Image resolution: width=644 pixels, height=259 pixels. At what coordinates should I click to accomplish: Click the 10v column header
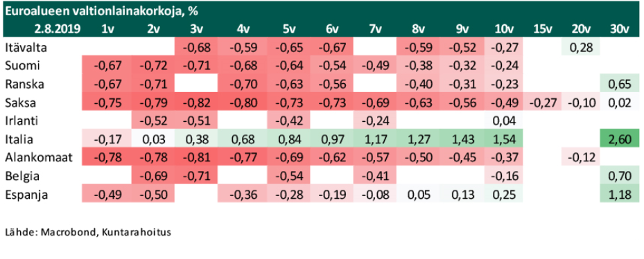504,28
